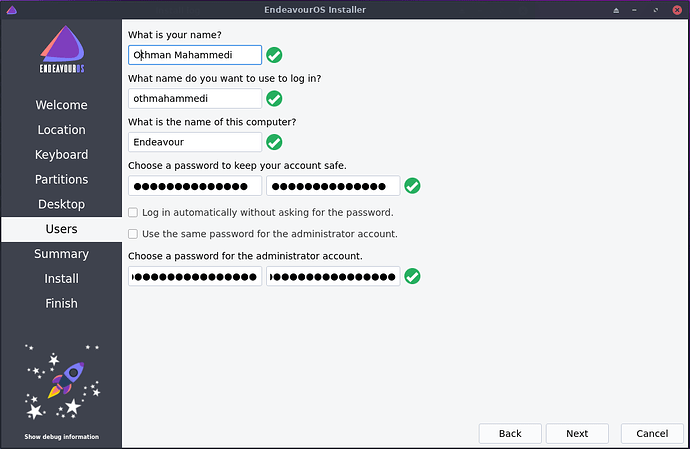Click the green checkmark beside the computer name
This screenshot has width=690, height=449.
pyautogui.click(x=274, y=142)
